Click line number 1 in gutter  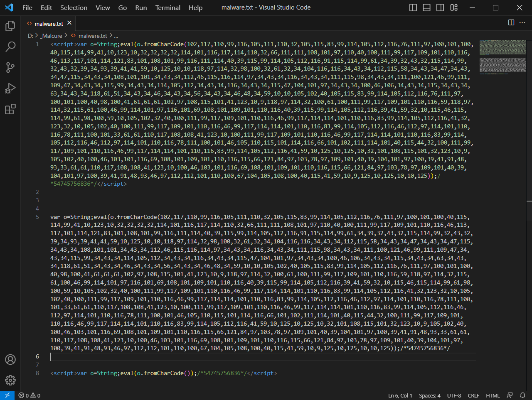[x=37, y=44]
